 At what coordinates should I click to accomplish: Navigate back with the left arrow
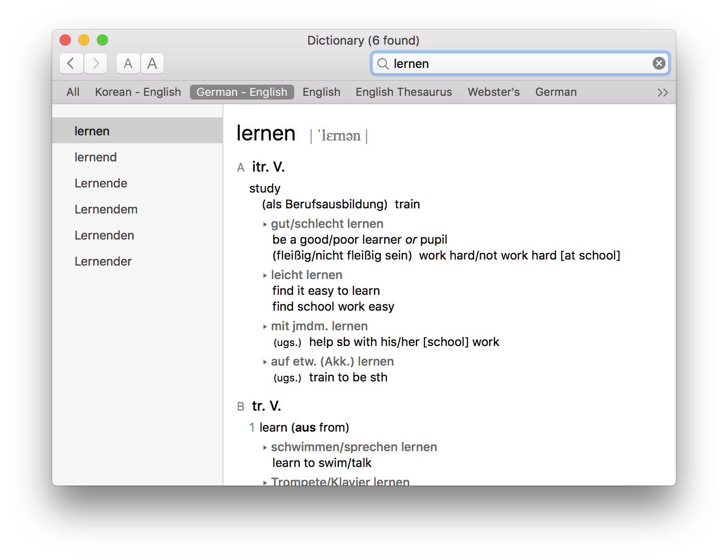[x=71, y=63]
